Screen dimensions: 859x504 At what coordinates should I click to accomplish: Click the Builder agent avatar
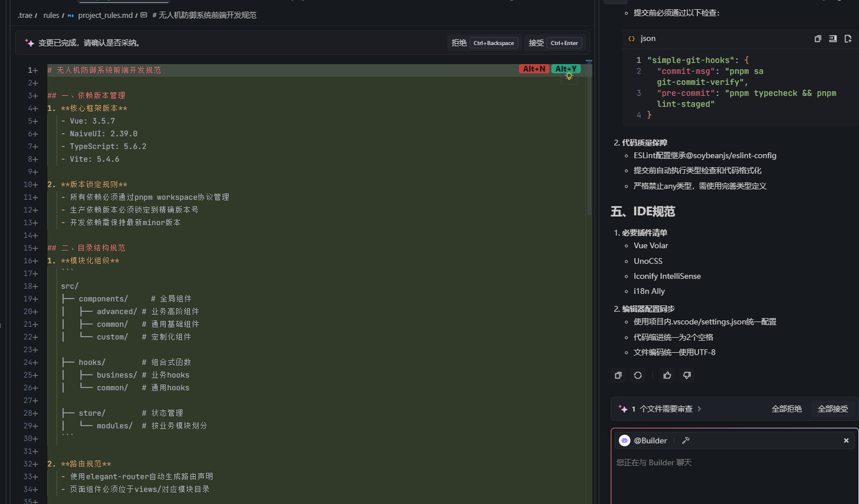(625, 440)
